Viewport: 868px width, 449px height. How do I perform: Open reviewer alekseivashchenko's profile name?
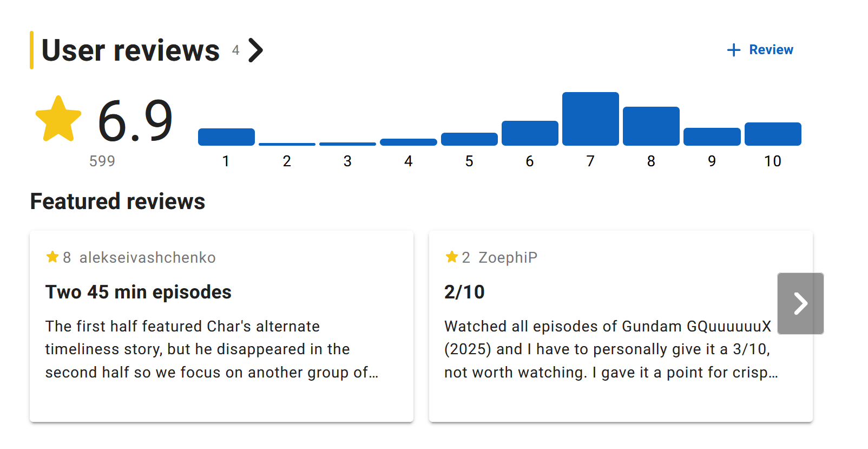(147, 257)
